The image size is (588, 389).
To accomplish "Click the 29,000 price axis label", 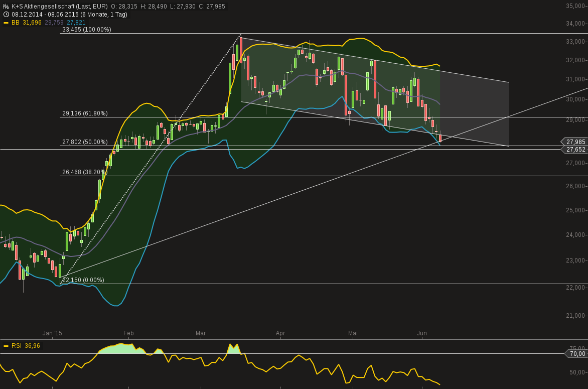I will click(575, 120).
